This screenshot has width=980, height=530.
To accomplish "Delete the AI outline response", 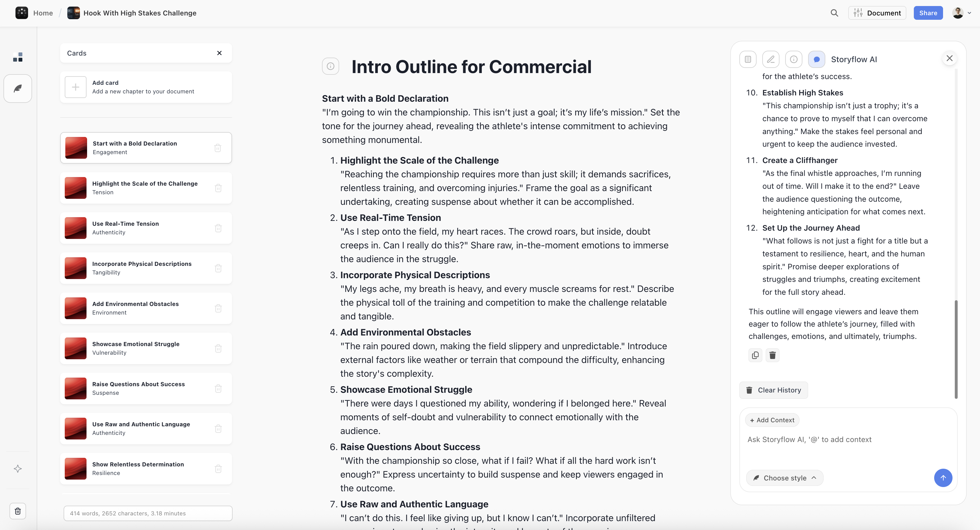I will (772, 355).
